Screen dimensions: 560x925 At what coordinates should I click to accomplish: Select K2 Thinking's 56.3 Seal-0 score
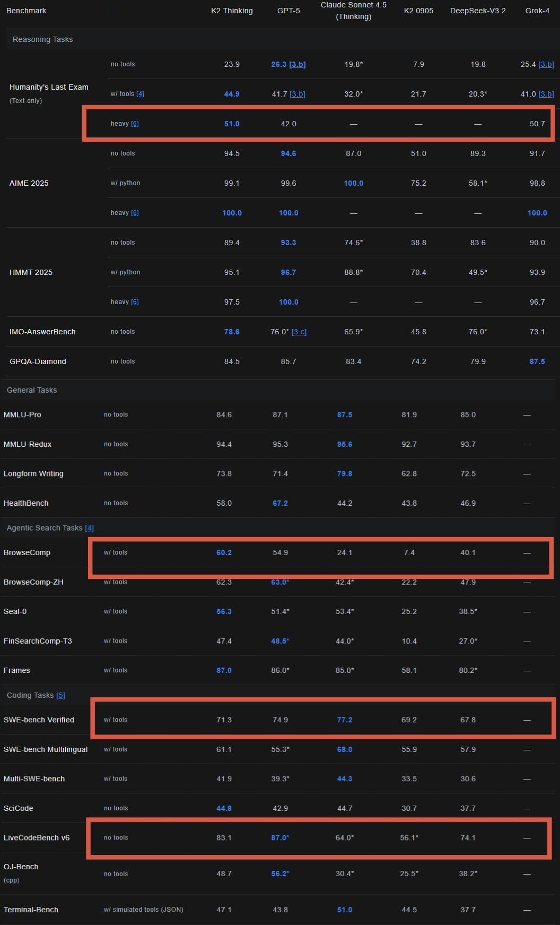tap(224, 611)
